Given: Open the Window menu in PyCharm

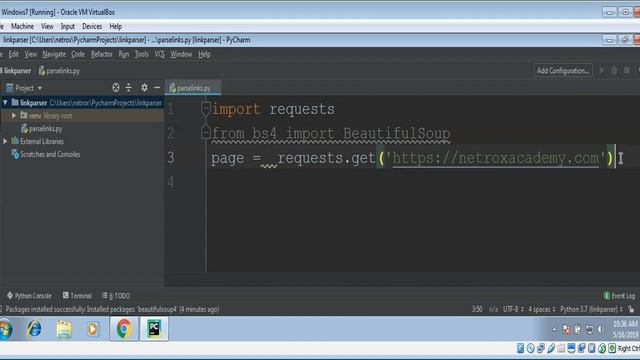Looking at the screenshot, I should pyautogui.click(x=181, y=54).
